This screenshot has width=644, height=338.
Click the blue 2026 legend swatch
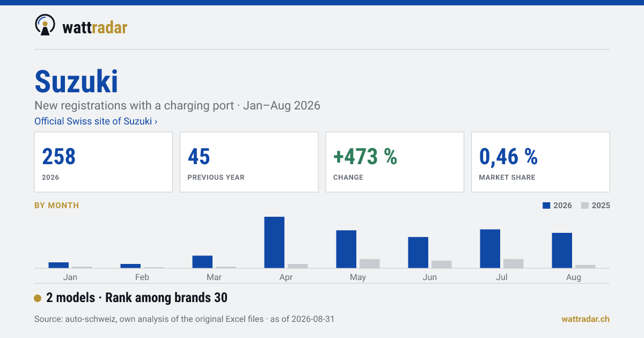click(x=547, y=205)
